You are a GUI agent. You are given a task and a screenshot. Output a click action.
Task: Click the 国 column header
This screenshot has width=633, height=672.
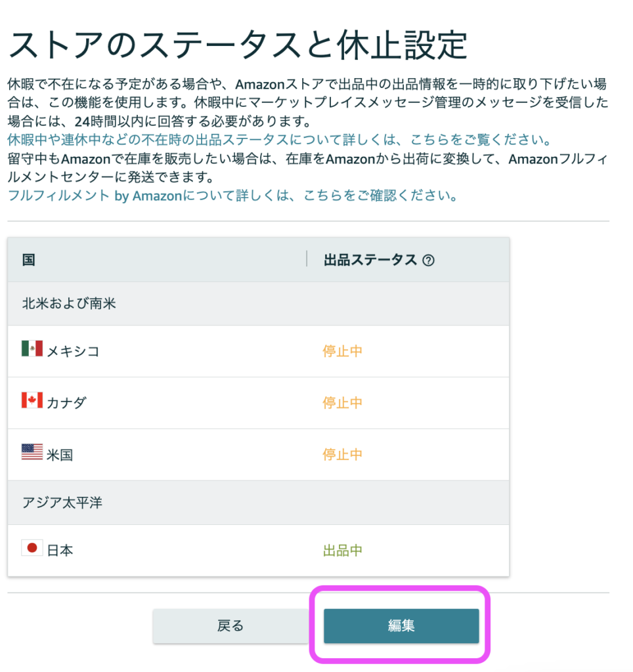point(28,261)
